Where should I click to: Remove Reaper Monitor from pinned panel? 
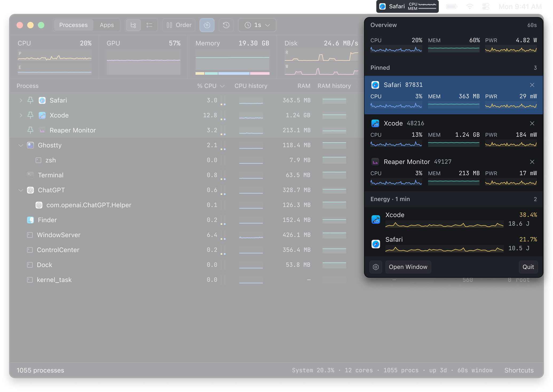pos(532,162)
